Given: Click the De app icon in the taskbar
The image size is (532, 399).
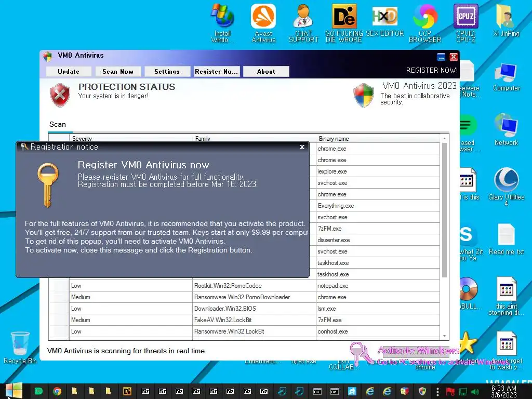Looking at the screenshot, I should pos(127,391).
